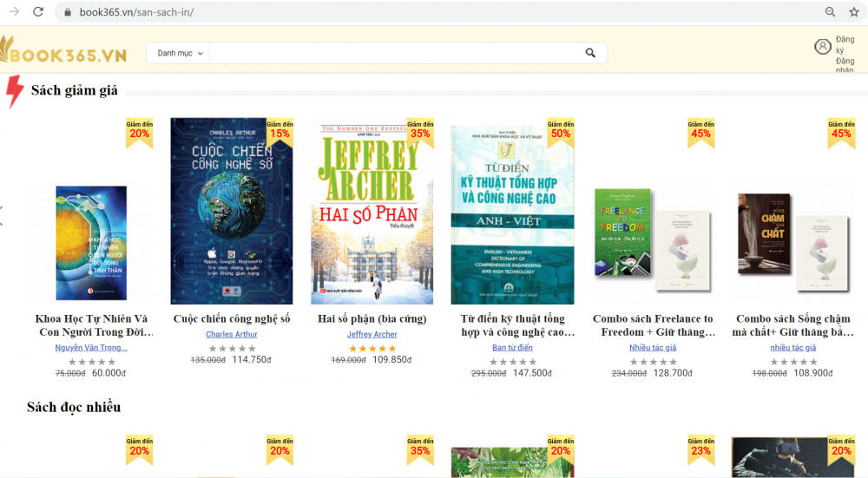Open author link Charles Arthur
This screenshot has width=868, height=478.
[x=231, y=334]
